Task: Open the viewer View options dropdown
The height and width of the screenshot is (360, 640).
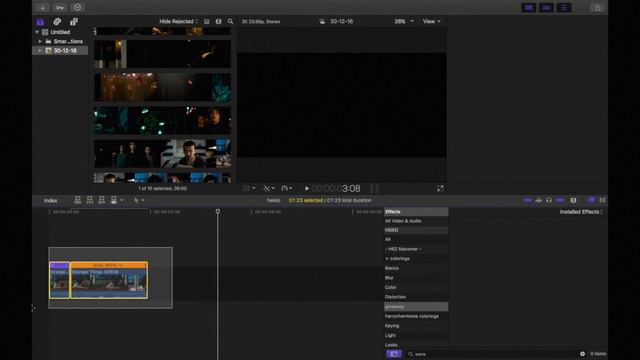Action: (431, 21)
